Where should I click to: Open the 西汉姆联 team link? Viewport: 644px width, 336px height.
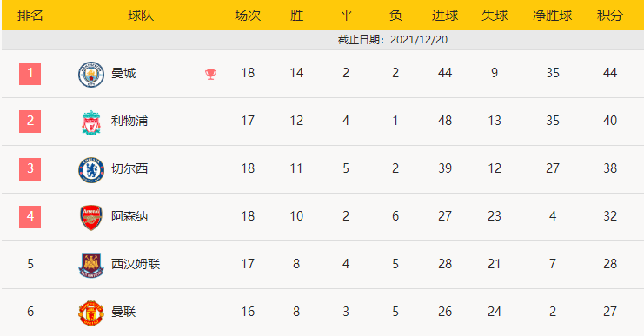[x=136, y=264]
